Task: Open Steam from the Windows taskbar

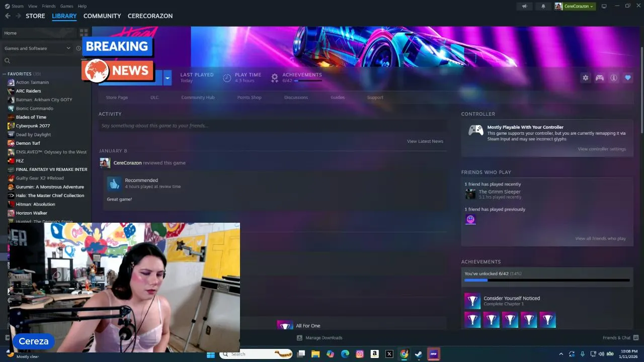Action: click(419, 354)
